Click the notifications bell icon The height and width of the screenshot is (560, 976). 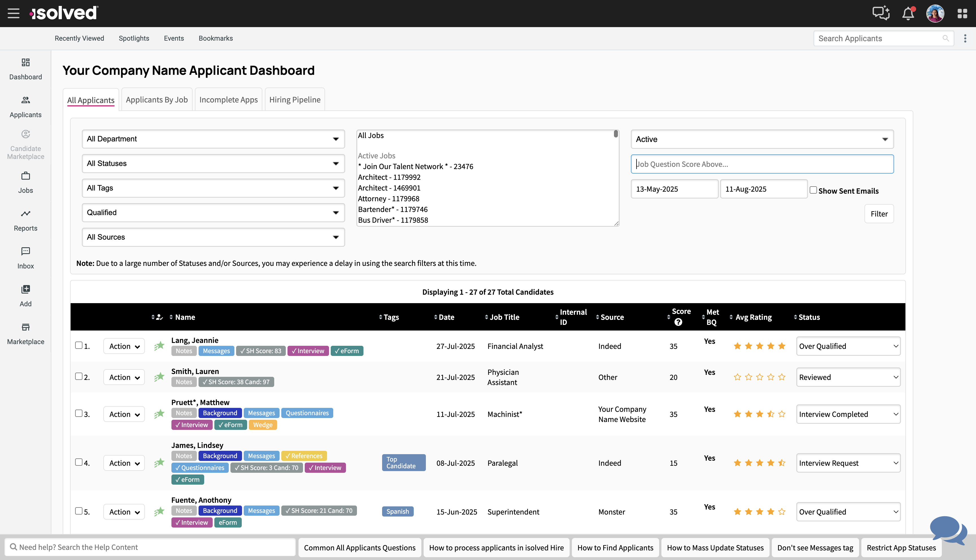(908, 14)
